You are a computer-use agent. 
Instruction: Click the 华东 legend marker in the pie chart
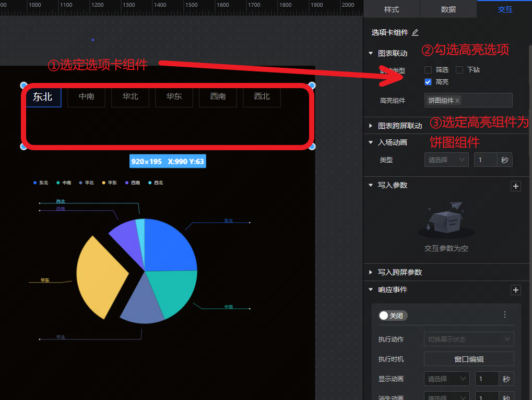104,183
